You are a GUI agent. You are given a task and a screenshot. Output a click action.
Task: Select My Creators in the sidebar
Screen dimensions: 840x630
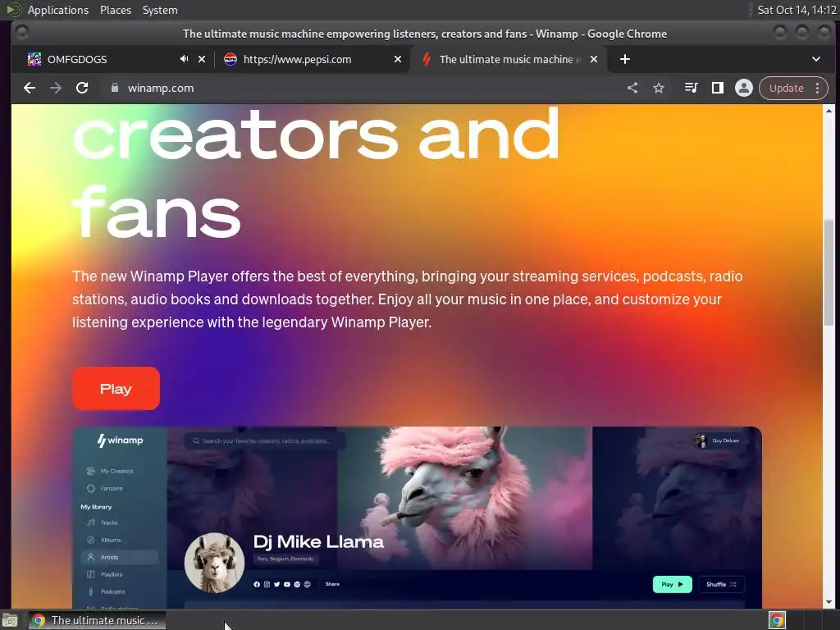[110, 471]
